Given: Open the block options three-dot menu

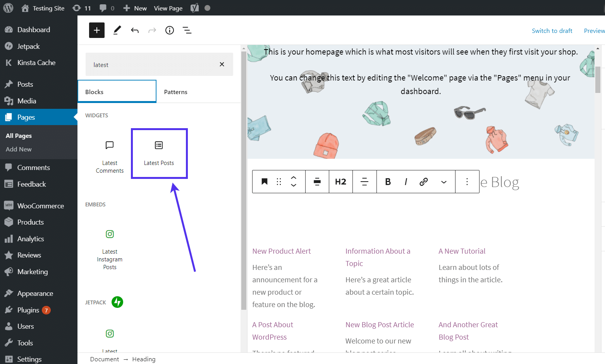Looking at the screenshot, I should coord(467,182).
